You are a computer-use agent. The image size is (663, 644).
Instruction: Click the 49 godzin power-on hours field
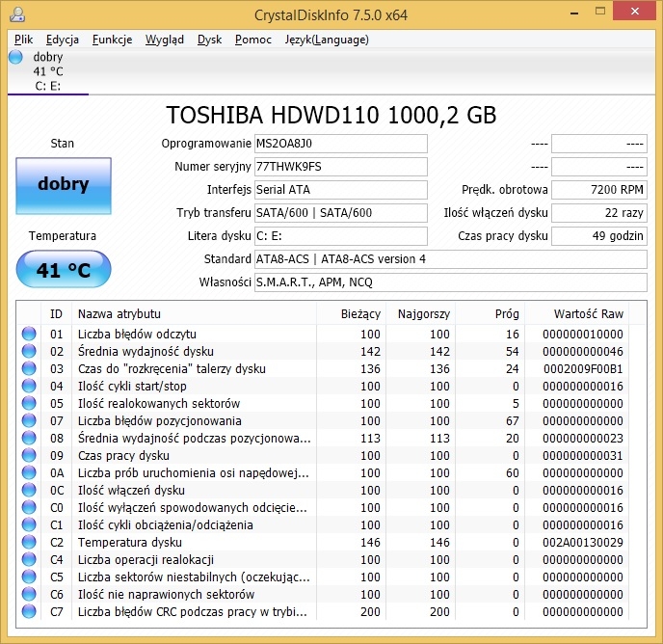click(599, 235)
